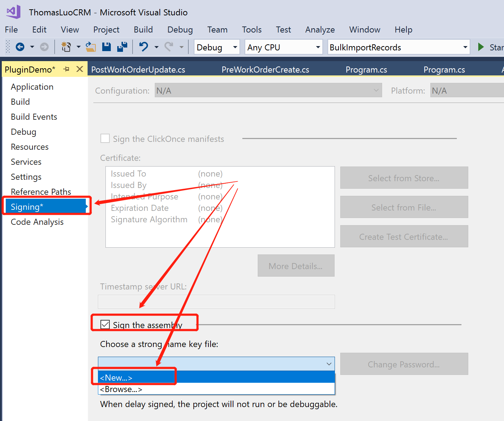Click the Save All toolbar icon
Viewport: 504px width, 421px height.
(122, 47)
